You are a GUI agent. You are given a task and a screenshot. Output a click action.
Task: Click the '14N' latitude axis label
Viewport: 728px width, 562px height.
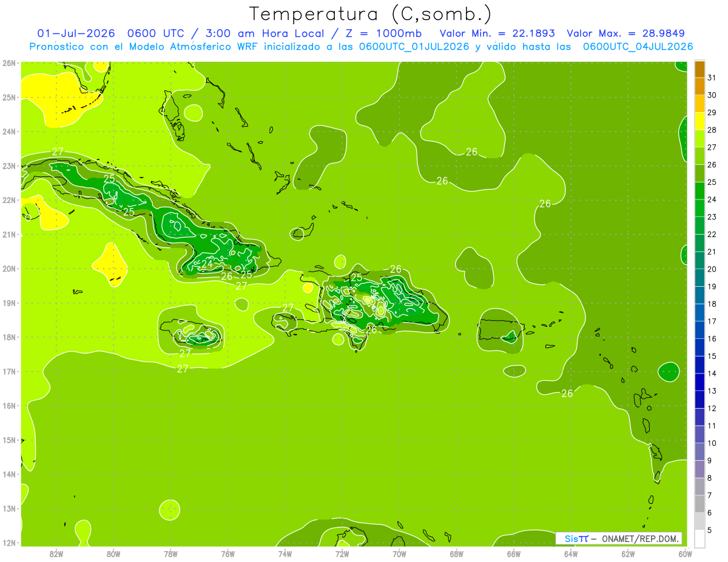tap(9, 474)
